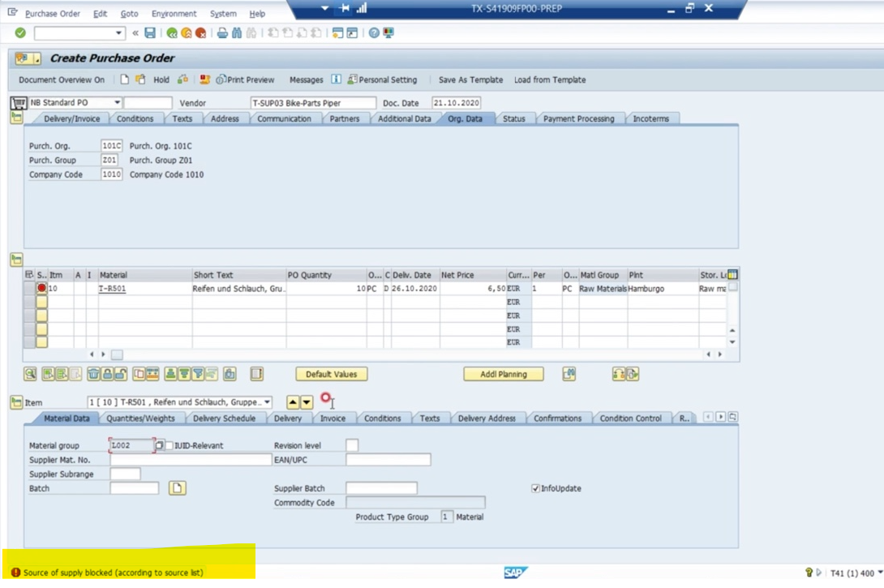Screen dimensions: 884x588
Task: Click the Sort Ascending icon in item toolbar
Action: pos(170,374)
